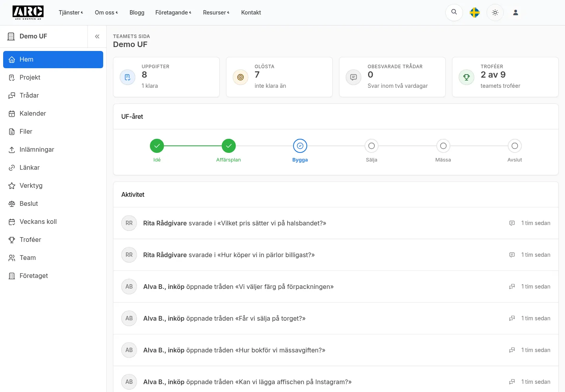Screen dimensions: 565x392
Task: Click the Swedish flag language icon
Action: click(475, 13)
